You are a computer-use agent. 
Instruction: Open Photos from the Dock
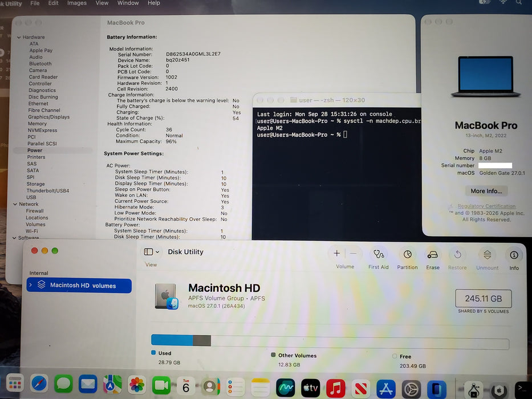[x=137, y=385]
